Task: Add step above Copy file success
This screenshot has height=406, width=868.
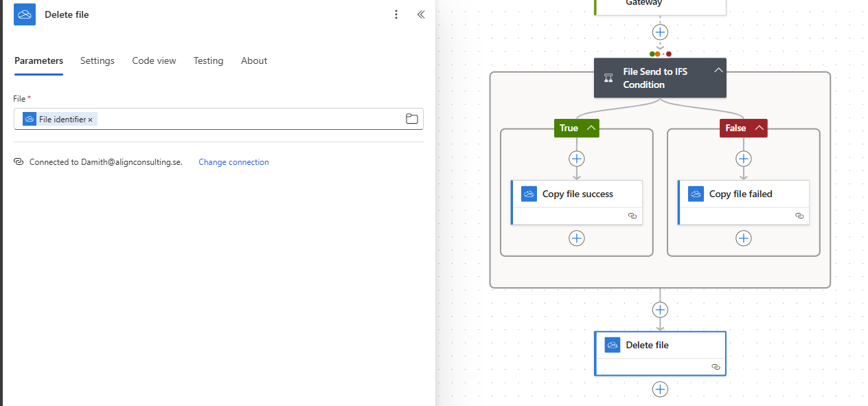Action: pos(577,159)
